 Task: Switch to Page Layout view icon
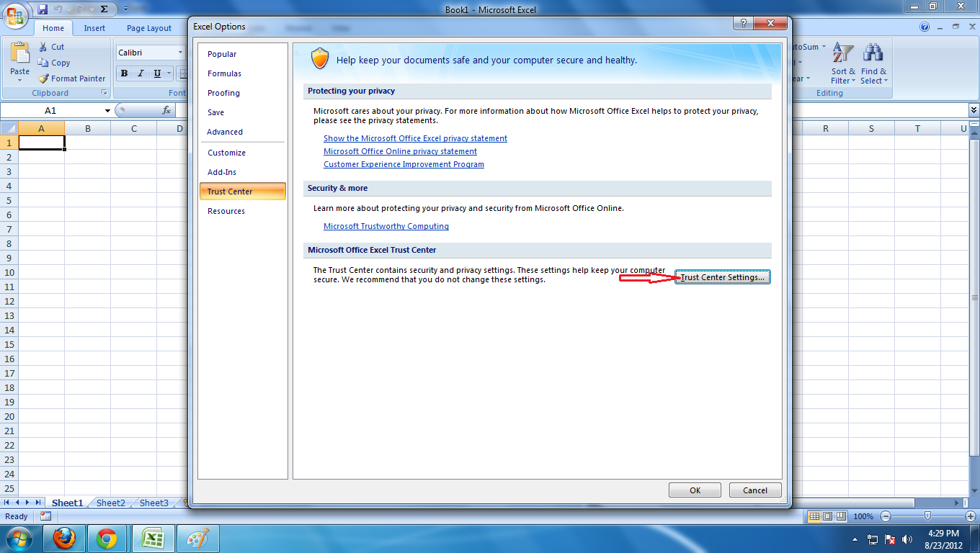827,516
